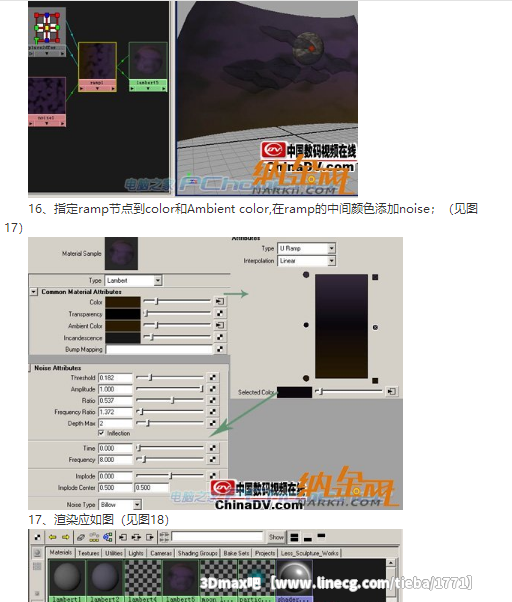
Task: Click the Ratio slider
Action: [170, 400]
